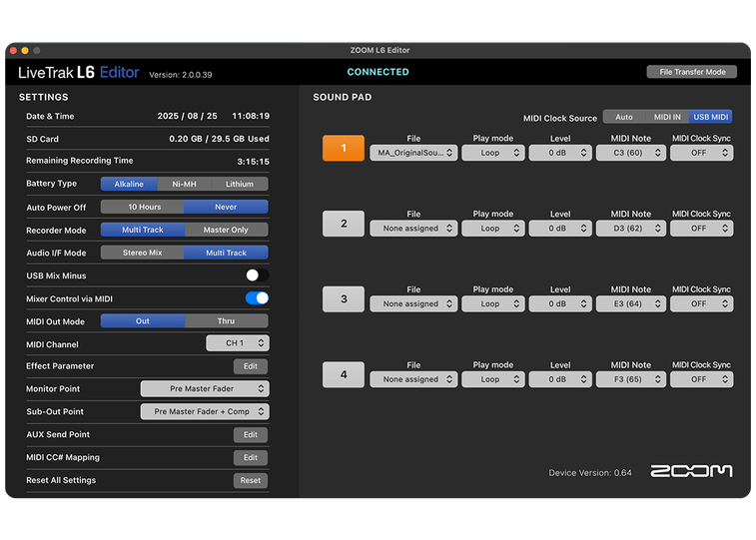Image resolution: width=756 pixels, height=540 pixels.
Task: Open pad 2 MIDI Note stepper
Action: (x=630, y=229)
